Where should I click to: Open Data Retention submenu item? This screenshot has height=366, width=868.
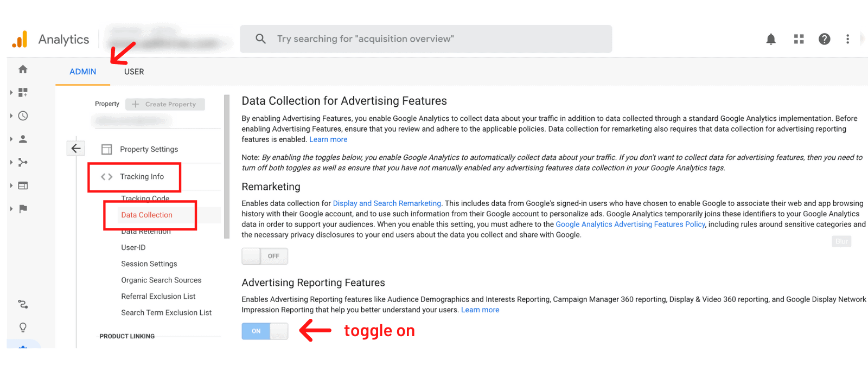pyautogui.click(x=146, y=232)
